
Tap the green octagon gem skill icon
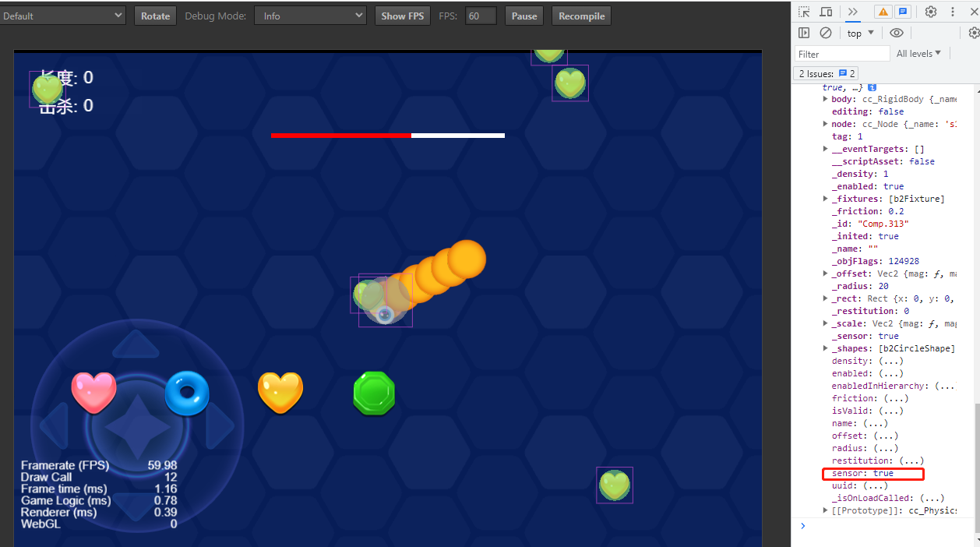coord(374,393)
